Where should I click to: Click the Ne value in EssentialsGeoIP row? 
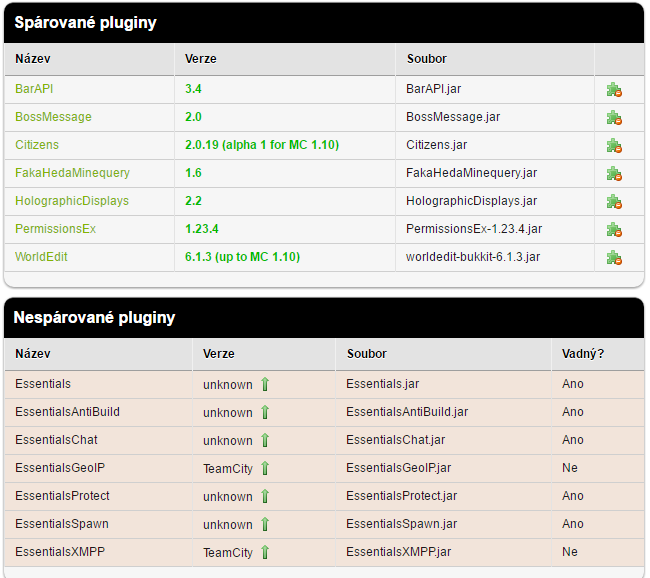click(x=570, y=468)
